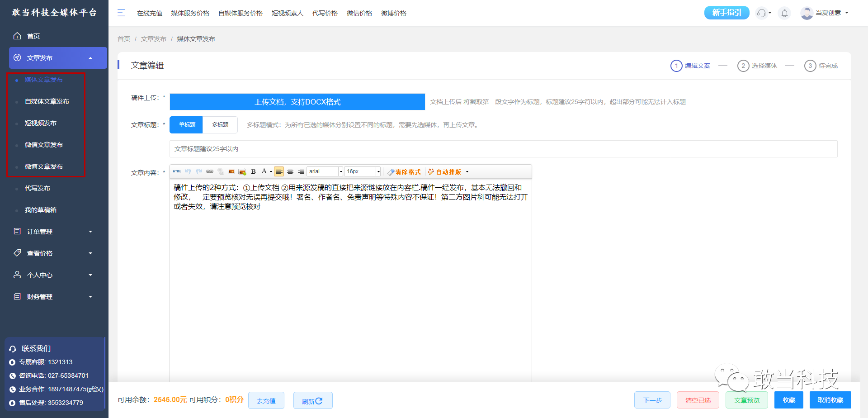Open notifications bell icon
The height and width of the screenshot is (418, 868).
click(785, 13)
